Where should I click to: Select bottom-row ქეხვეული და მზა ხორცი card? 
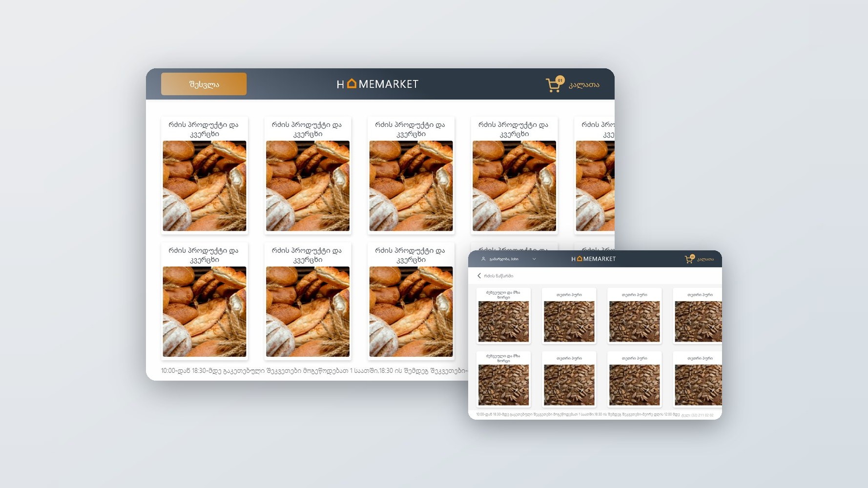click(503, 379)
